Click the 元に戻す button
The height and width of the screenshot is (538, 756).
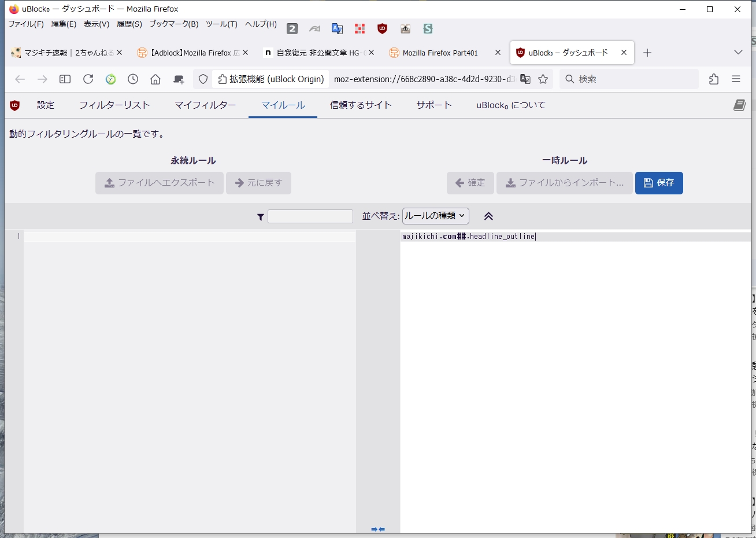tap(258, 183)
